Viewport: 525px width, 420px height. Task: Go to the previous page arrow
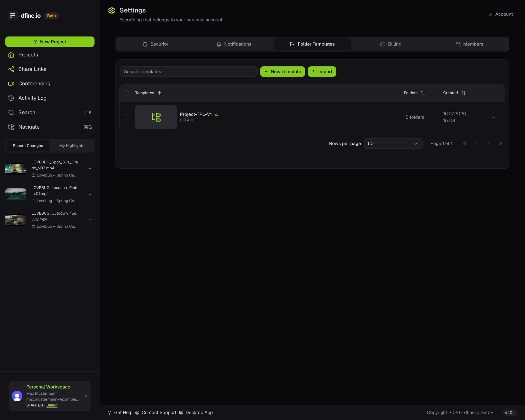pos(477,143)
